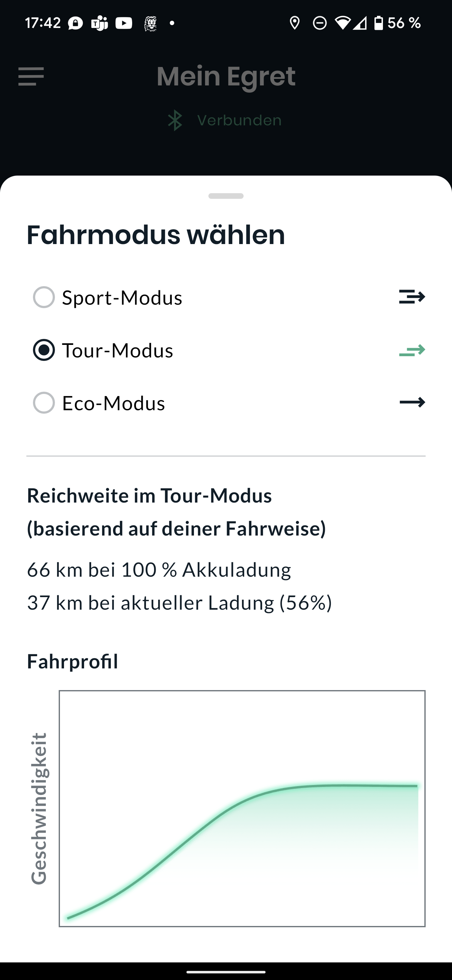Tap the Bluetooth connection icon
Screen dimensions: 452x980
(175, 121)
